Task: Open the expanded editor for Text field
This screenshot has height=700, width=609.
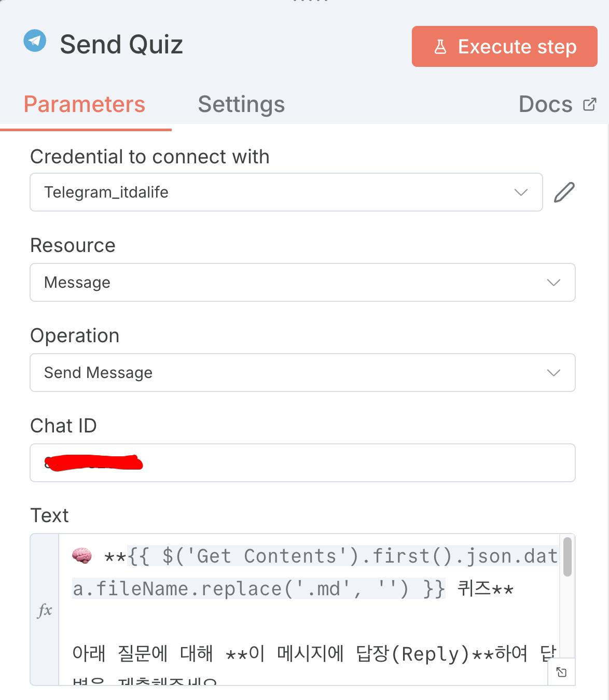Action: [561, 672]
